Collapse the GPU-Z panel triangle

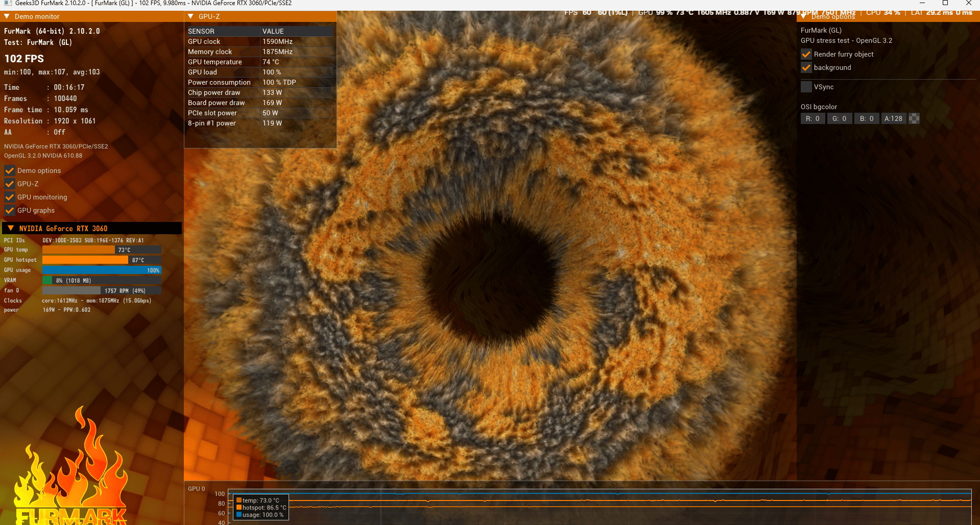(191, 16)
